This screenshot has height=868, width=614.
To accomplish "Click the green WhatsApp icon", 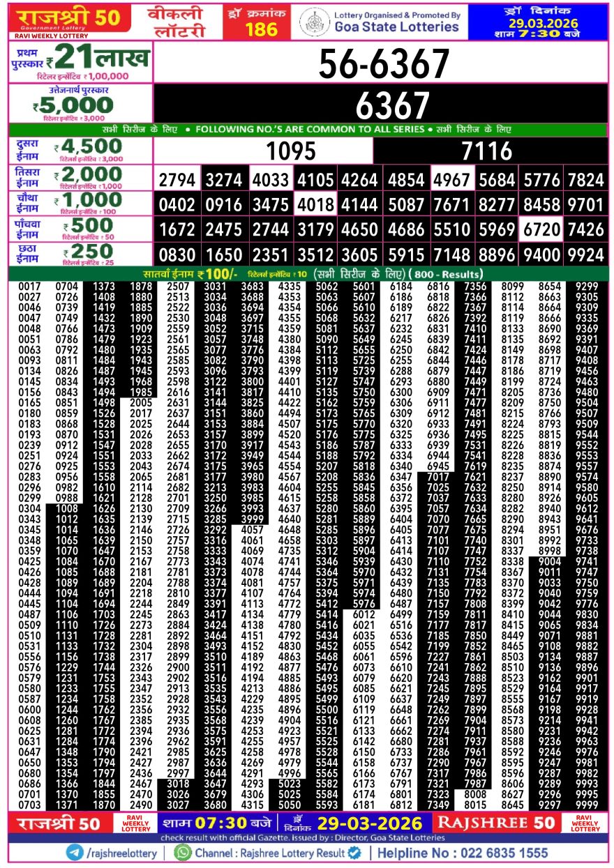I will pyautogui.click(x=183, y=853).
